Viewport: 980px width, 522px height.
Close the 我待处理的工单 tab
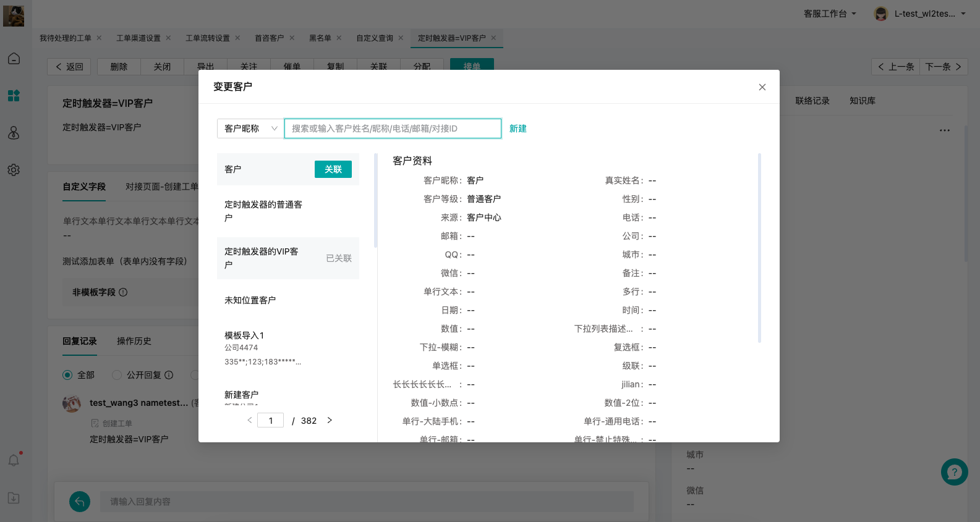(x=99, y=38)
